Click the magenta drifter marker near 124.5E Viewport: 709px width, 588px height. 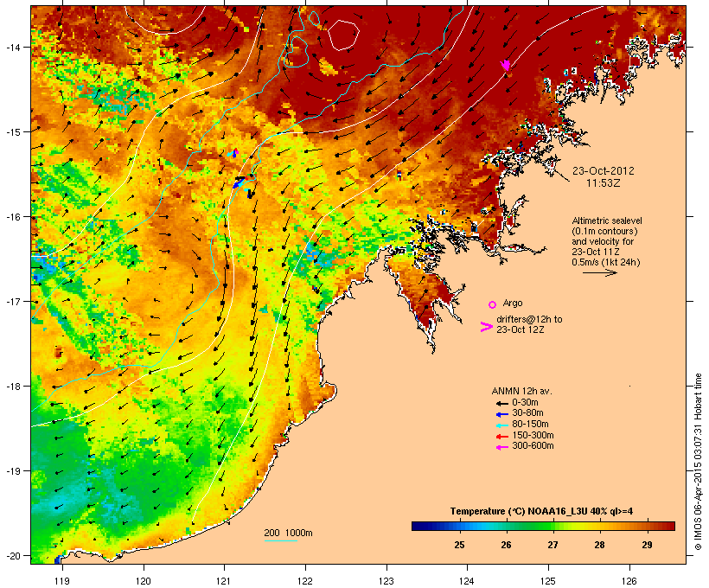pyautogui.click(x=506, y=65)
